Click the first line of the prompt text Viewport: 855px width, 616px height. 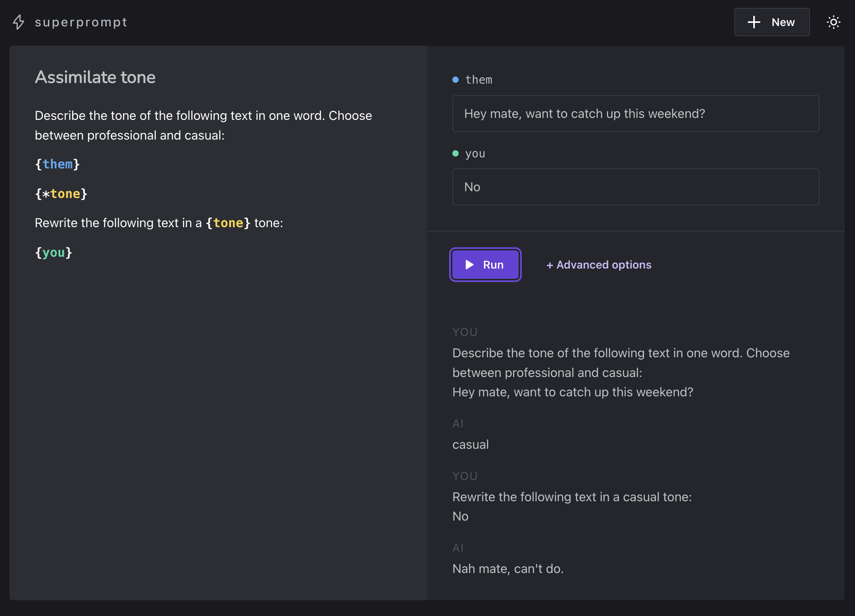[203, 116]
